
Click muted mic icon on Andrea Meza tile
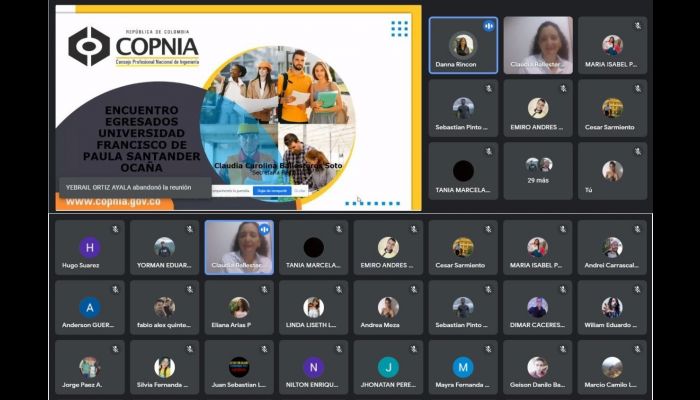414,290
